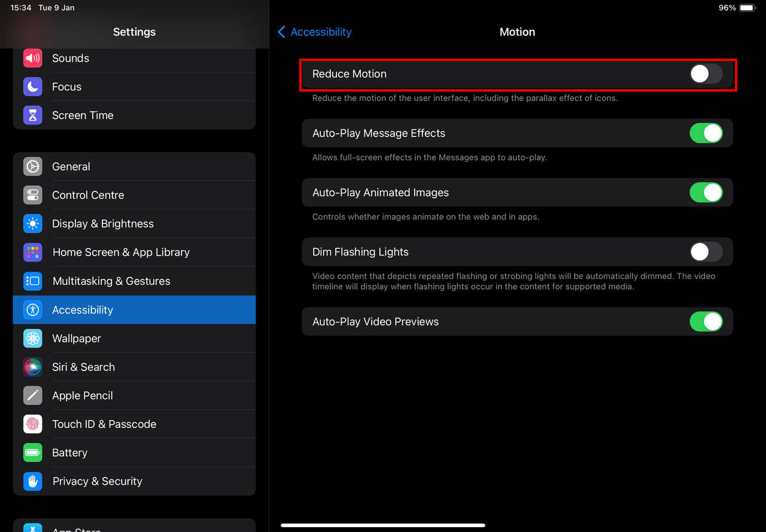The image size is (766, 532).
Task: Open Multitasking & Gestures via its icon
Action: pyautogui.click(x=32, y=281)
